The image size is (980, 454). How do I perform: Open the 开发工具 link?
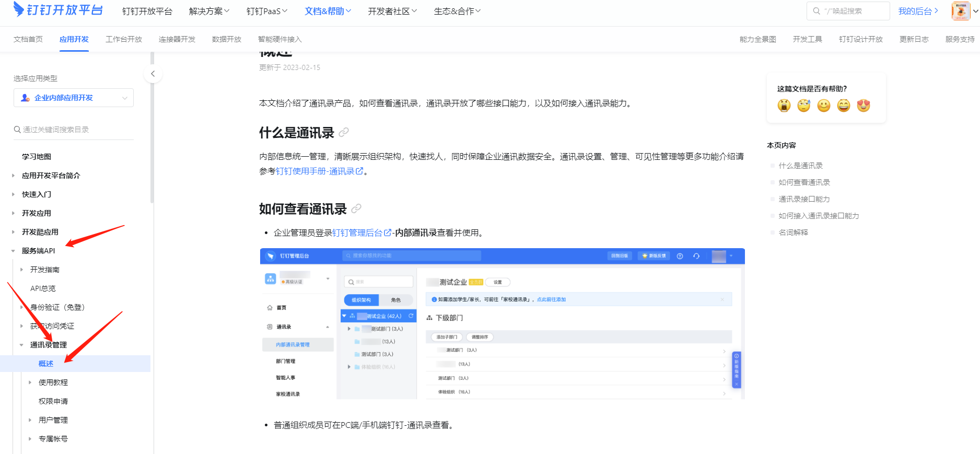808,39
